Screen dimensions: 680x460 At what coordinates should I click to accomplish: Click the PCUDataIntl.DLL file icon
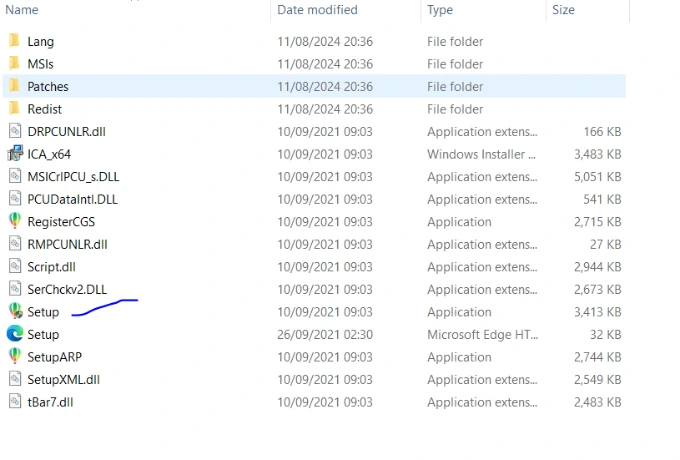pyautogui.click(x=15, y=199)
